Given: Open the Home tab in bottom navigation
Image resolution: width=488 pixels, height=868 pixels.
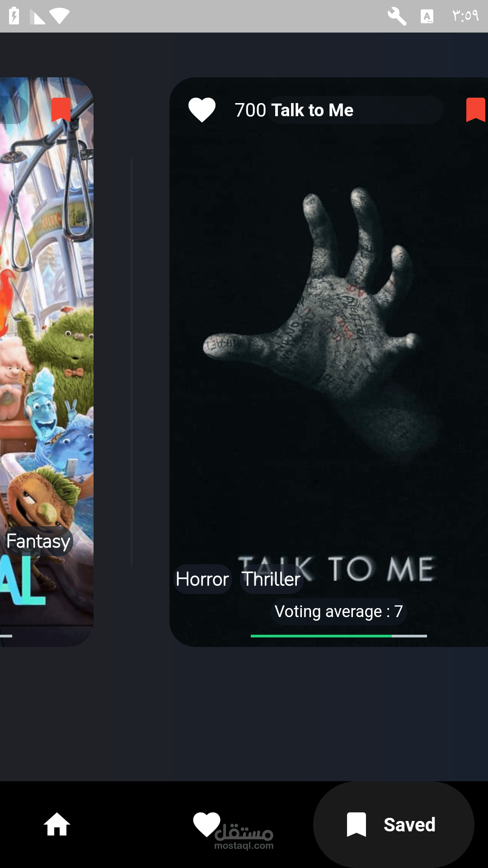Looking at the screenshot, I should [x=57, y=824].
